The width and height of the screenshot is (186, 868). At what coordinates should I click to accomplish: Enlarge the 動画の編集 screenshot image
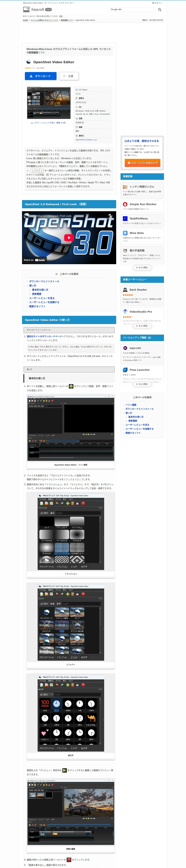pyautogui.click(x=71, y=812)
